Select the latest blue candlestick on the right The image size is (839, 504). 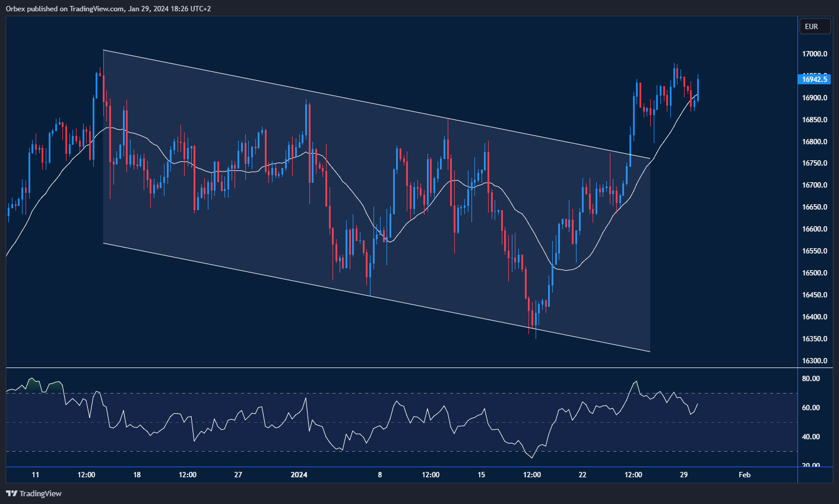(696, 89)
